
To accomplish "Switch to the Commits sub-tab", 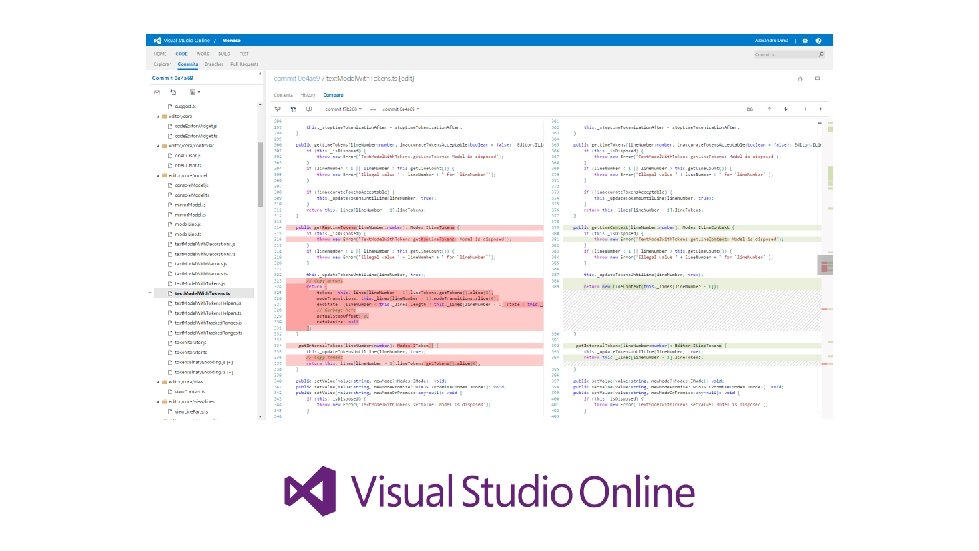I will [x=188, y=64].
